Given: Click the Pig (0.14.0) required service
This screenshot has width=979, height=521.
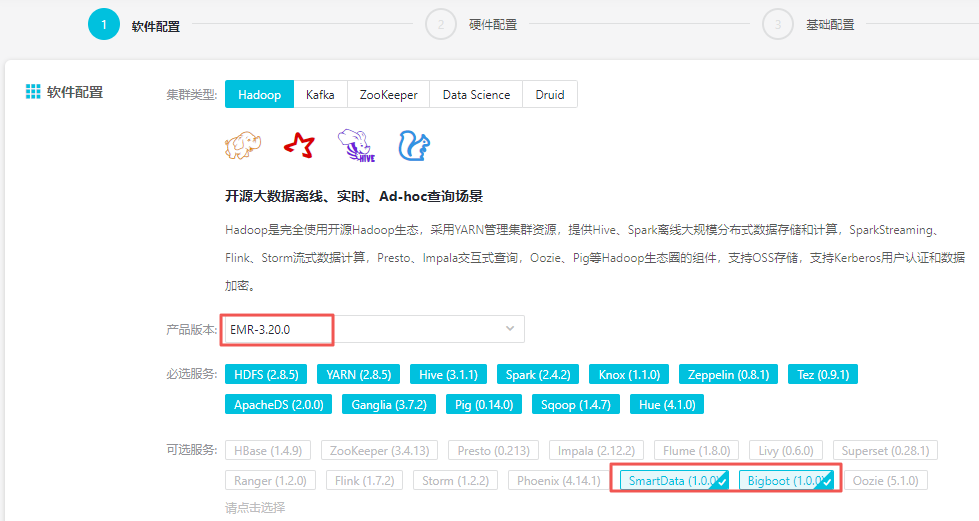Looking at the screenshot, I should (x=484, y=404).
